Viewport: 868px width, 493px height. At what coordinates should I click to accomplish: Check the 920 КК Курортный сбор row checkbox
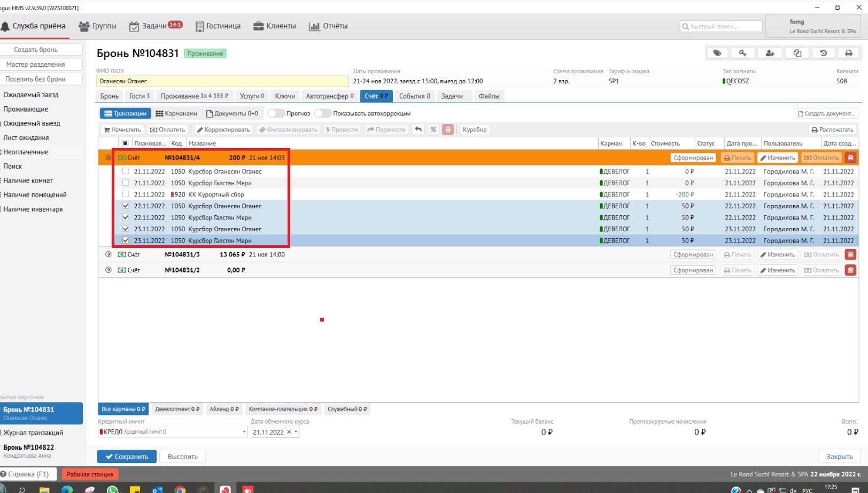[126, 194]
